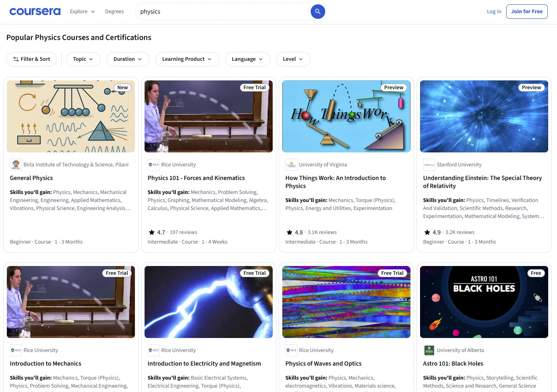Image resolution: width=557 pixels, height=392 pixels.
Task: Click the Birla Institute logo on General Physics
Action: [16, 164]
